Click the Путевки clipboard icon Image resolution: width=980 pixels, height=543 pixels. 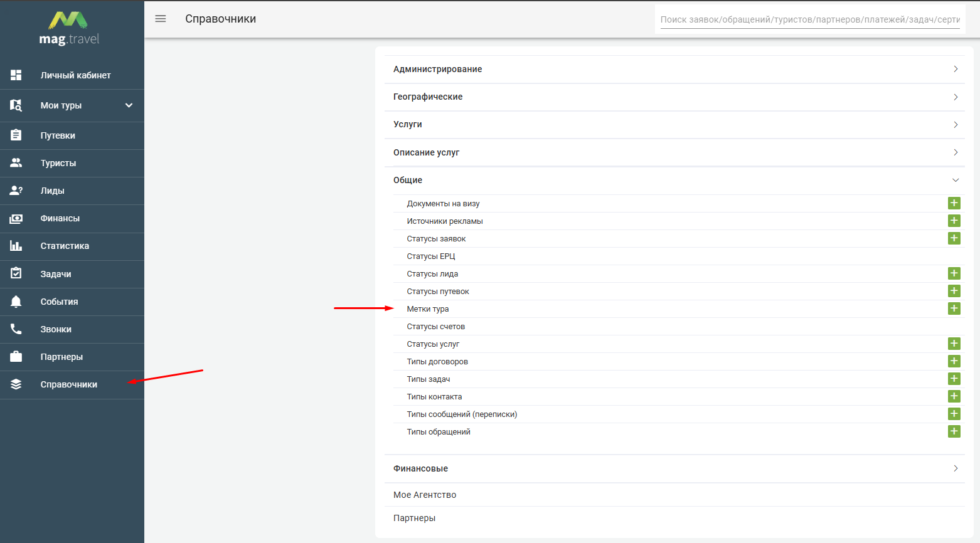16,135
